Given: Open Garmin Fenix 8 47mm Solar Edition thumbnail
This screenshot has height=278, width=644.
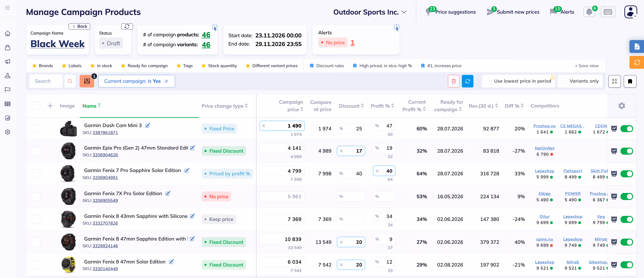Looking at the screenshot, I should (x=68, y=265).
